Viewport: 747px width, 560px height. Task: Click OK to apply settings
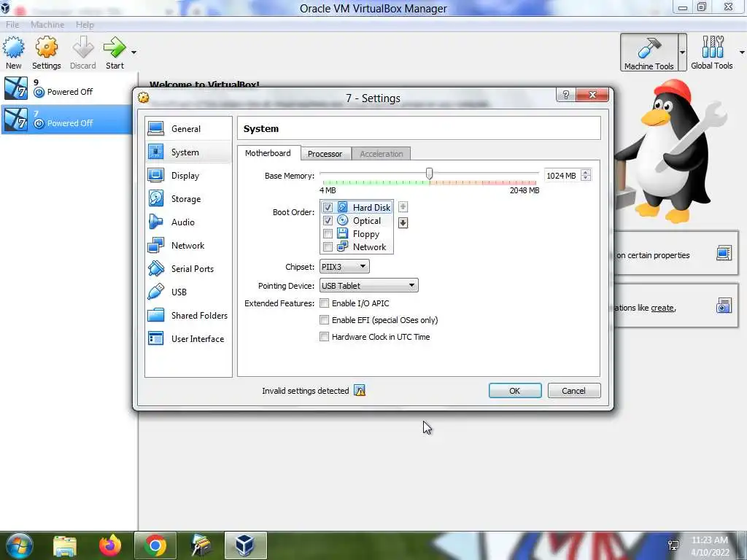515,391
